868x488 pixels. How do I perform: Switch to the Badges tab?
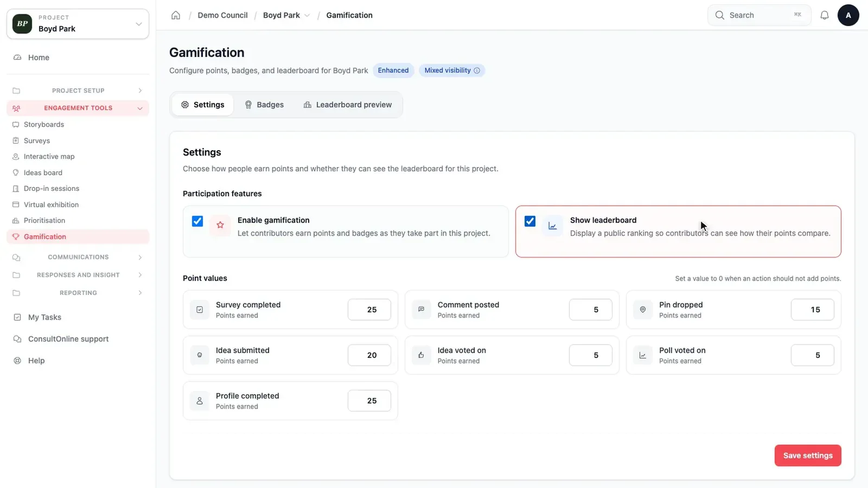pos(264,105)
